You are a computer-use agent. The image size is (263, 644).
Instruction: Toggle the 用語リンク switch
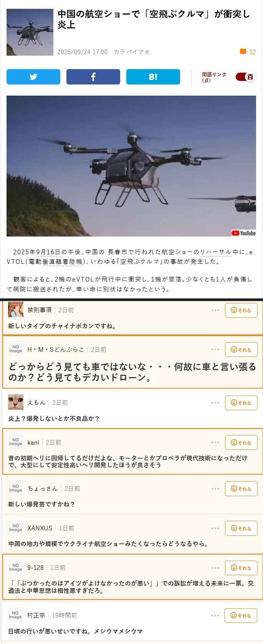pyautogui.click(x=245, y=77)
